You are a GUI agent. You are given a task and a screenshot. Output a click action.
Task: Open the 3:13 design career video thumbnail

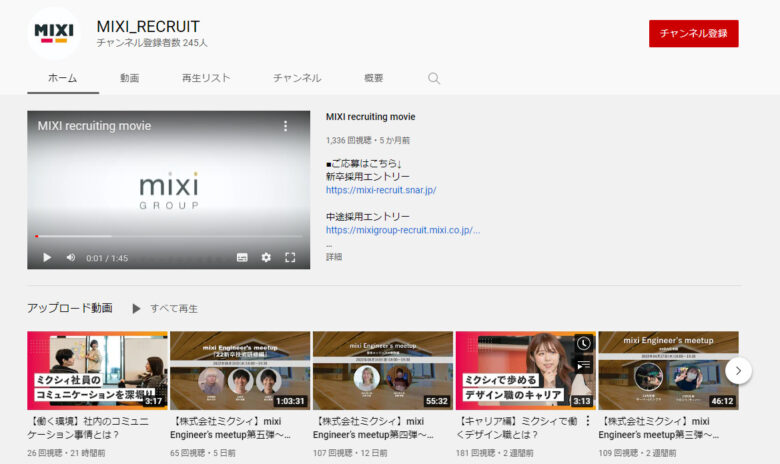pos(525,371)
